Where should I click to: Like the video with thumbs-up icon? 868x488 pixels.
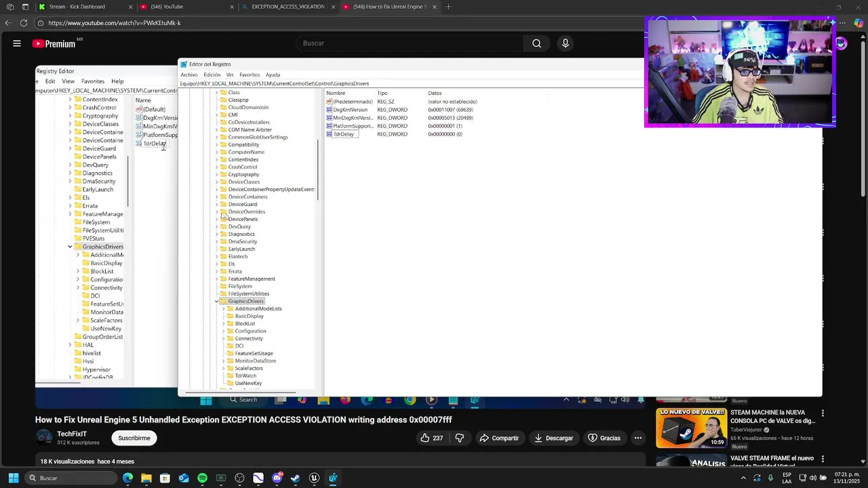[x=425, y=438]
